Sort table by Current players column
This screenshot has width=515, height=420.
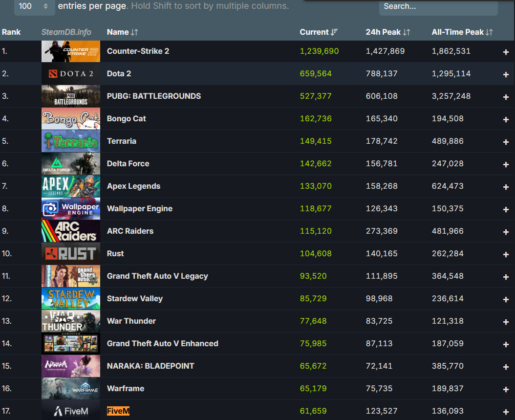(x=319, y=32)
